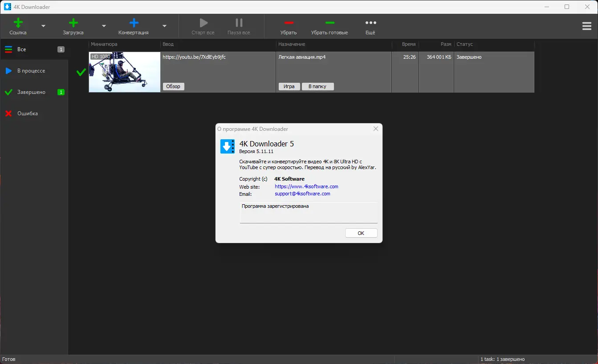The width and height of the screenshot is (598, 364).
Task: Click the blue plus Конвертация icon
Action: point(134,23)
